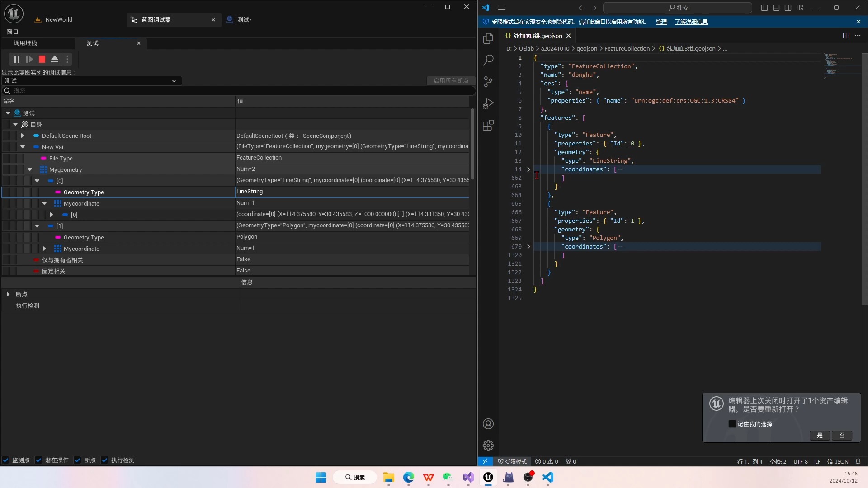Open VS Code Explorer sidebar icon
The width and height of the screenshot is (868, 488).
click(x=488, y=39)
